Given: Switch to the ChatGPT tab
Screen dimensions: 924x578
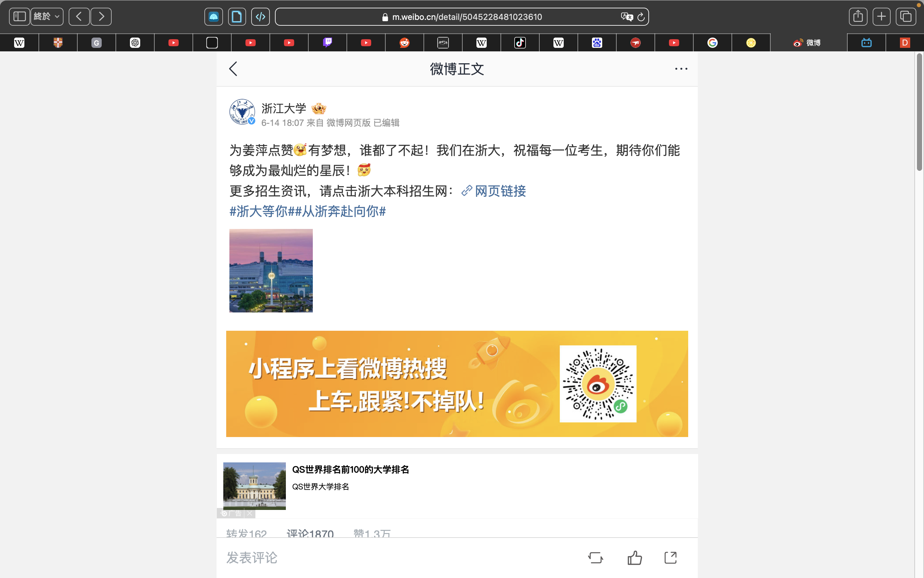Looking at the screenshot, I should (x=135, y=42).
